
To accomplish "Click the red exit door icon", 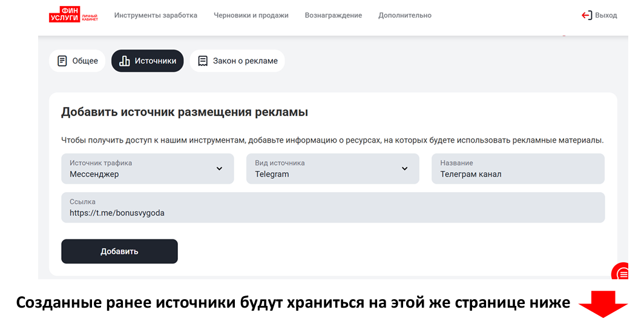I will click(x=586, y=16).
